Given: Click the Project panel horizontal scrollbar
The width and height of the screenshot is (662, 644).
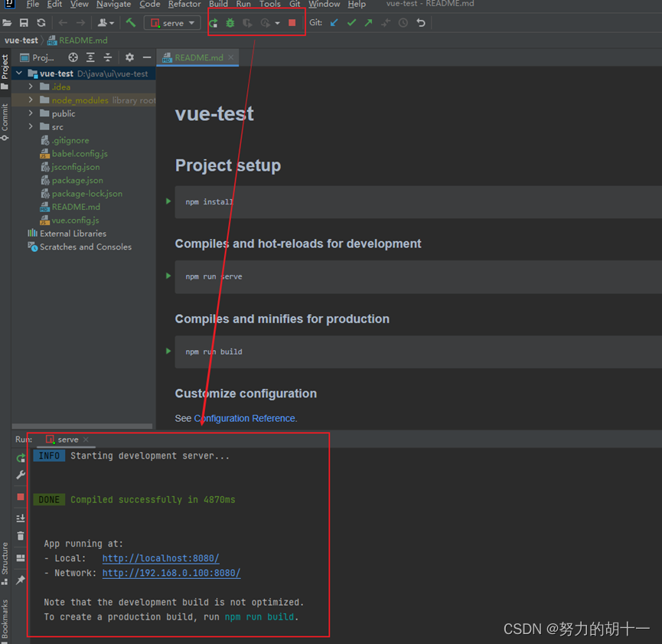Looking at the screenshot, I should (82, 426).
